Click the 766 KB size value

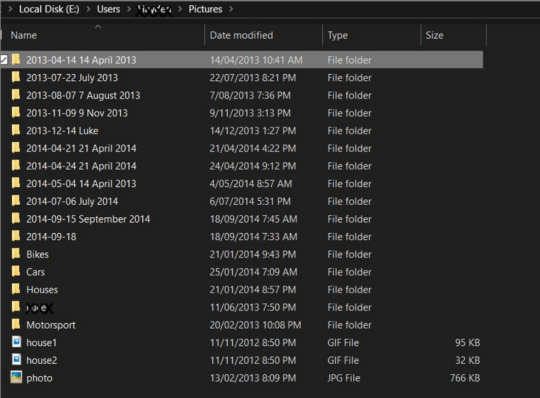coord(465,378)
